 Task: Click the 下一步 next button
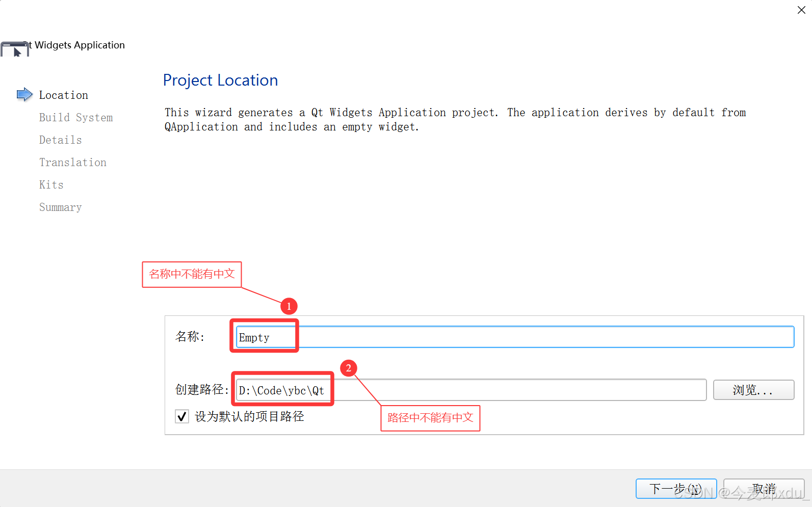[x=676, y=489]
